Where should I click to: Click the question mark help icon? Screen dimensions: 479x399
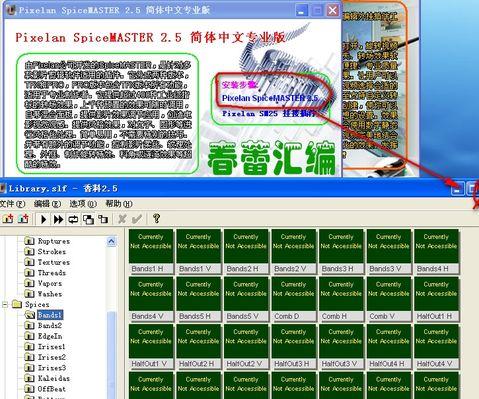coord(156,219)
